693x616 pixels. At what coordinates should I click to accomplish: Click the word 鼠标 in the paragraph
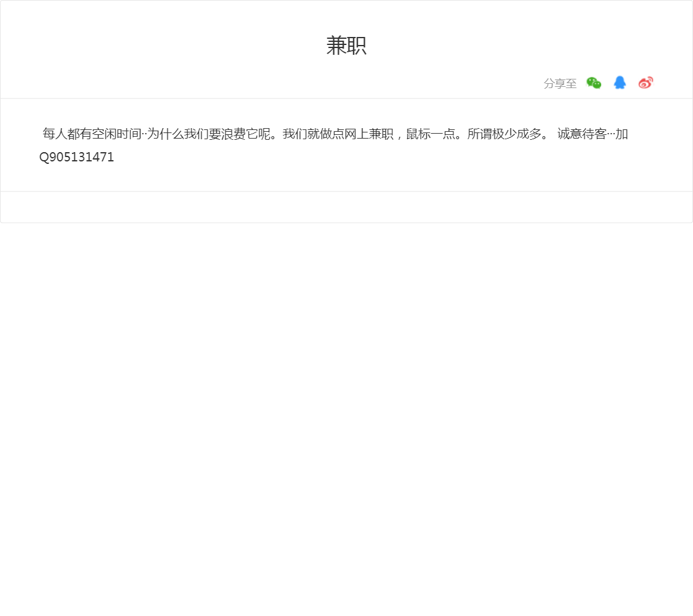coord(418,134)
